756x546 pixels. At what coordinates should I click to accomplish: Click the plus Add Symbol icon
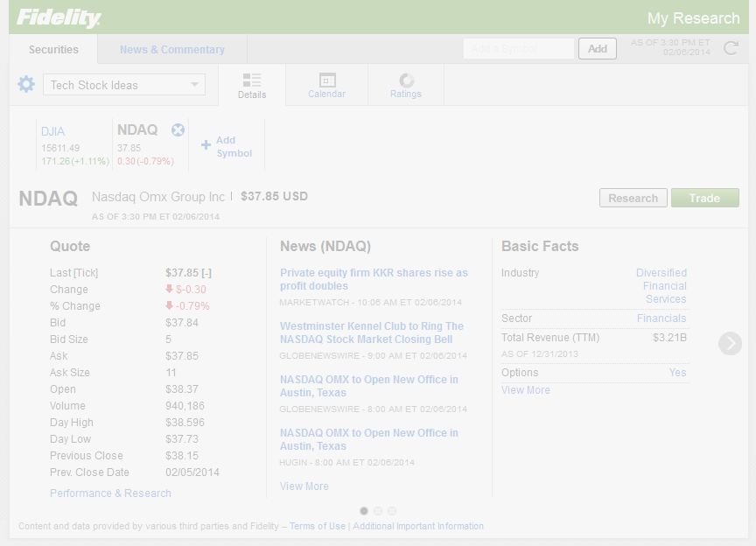(x=206, y=145)
